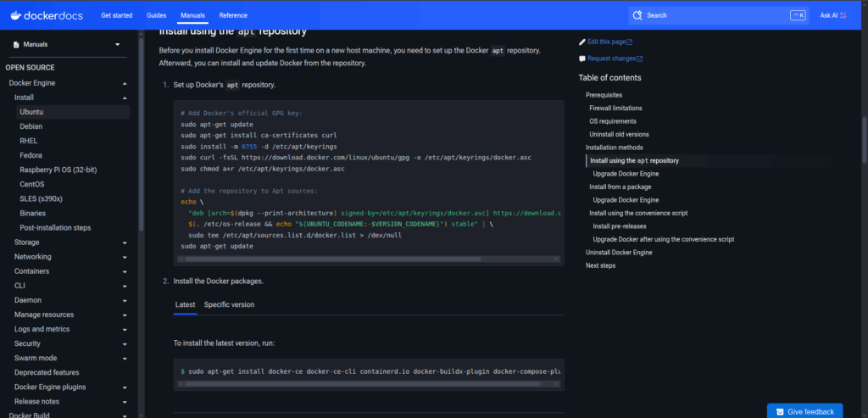The height and width of the screenshot is (418, 868).
Task: Expand the Manage resources sidebar section
Action: tap(125, 315)
